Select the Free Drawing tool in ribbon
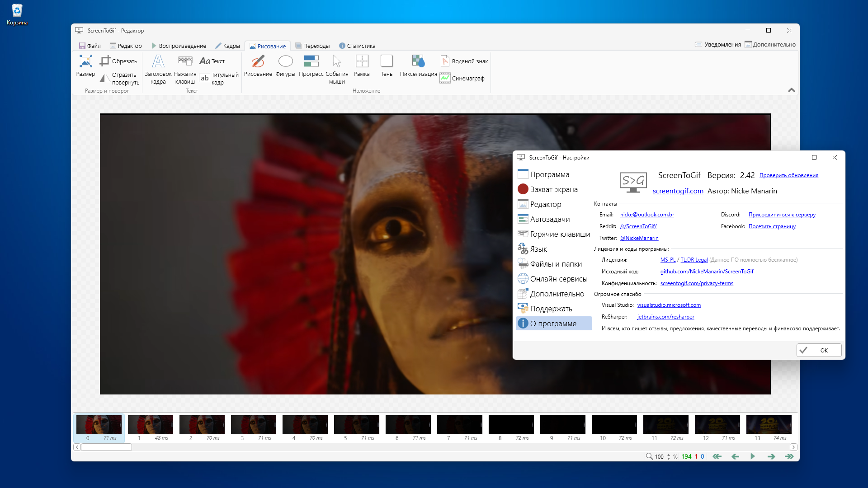The height and width of the screenshot is (488, 868). 258,66
